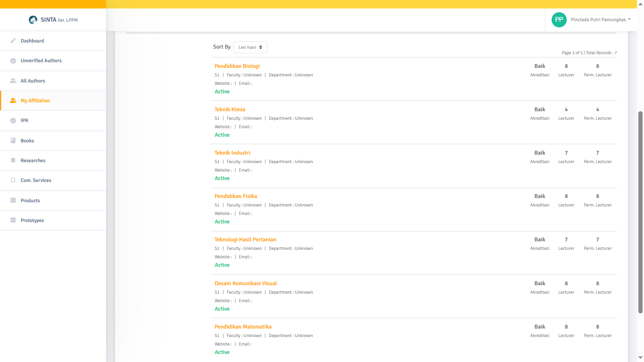Click the PP user avatar

click(559, 20)
